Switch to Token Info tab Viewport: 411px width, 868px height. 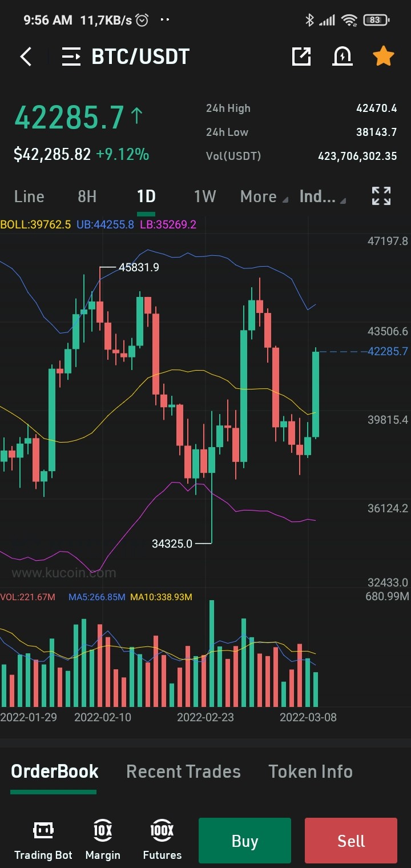click(311, 771)
